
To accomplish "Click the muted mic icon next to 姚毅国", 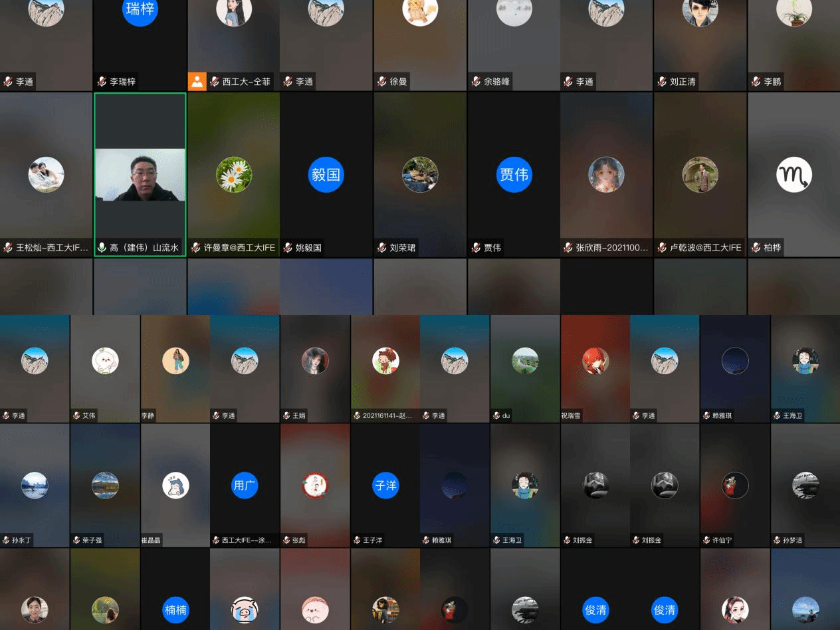I will coord(288,248).
